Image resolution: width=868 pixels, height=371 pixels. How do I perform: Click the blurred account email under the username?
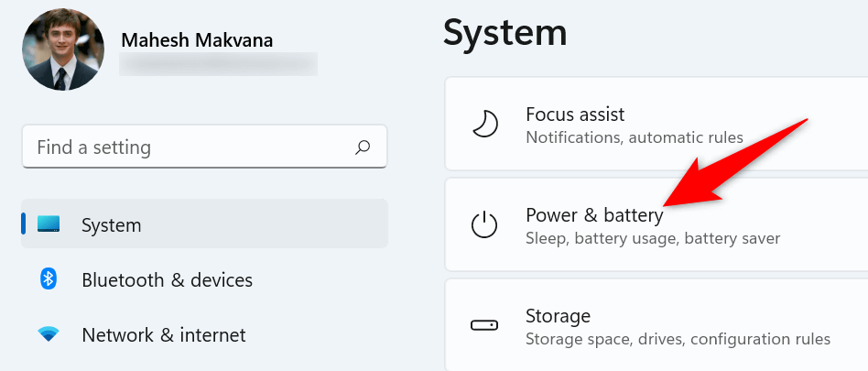point(218,63)
